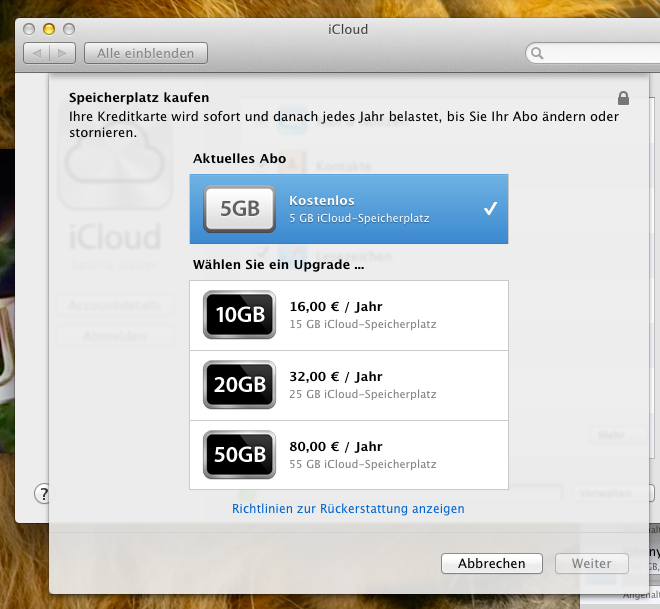Click the back navigation arrow
The image size is (660, 609).
[x=37, y=53]
